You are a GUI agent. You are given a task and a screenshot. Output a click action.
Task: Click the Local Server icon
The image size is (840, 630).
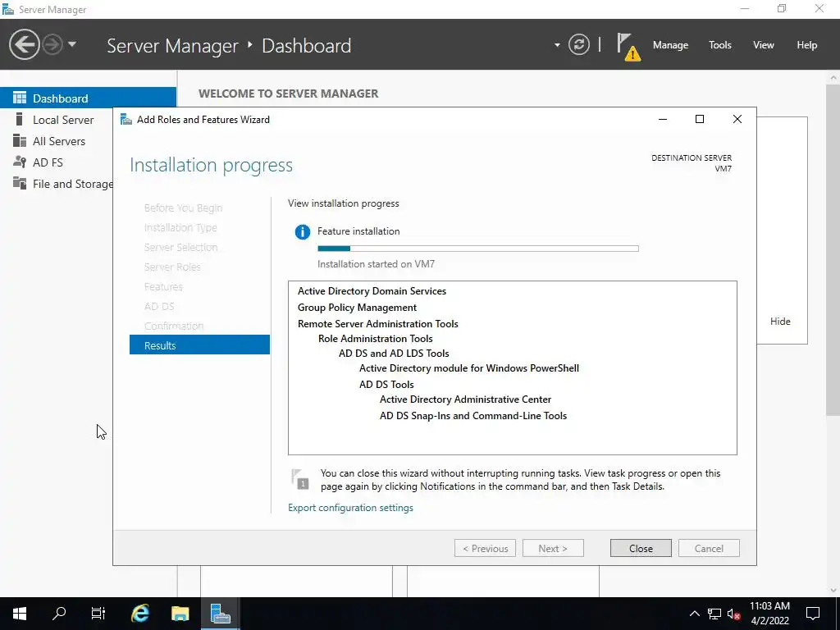[20, 119]
